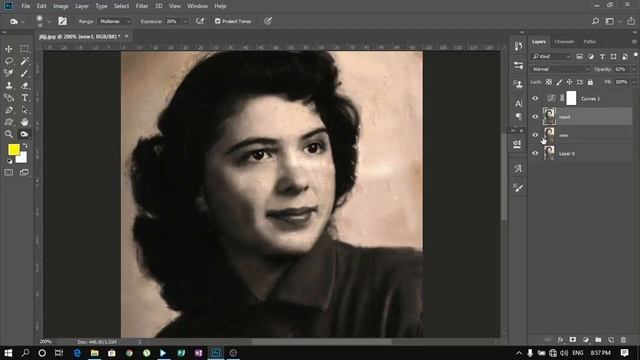Open the Opacity slider dropdown arrow
Image resolution: width=640 pixels, height=360 pixels.
[634, 69]
